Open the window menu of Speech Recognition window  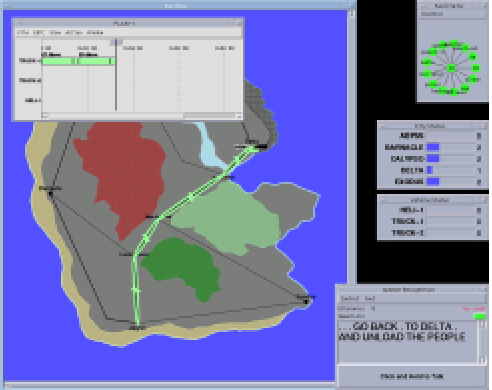tap(341, 289)
